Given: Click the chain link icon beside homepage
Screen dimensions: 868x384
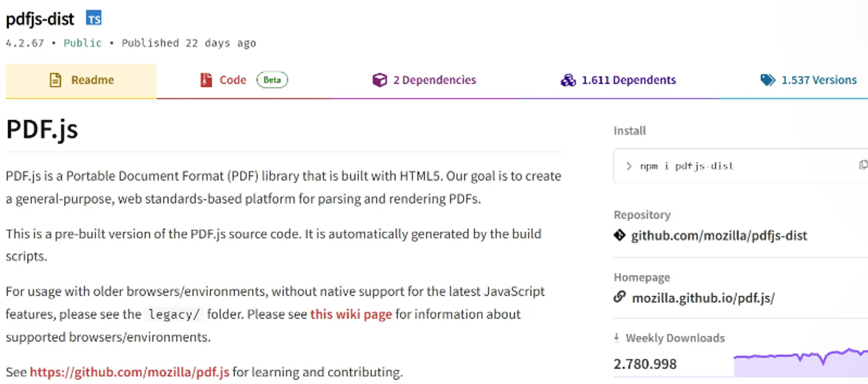Looking at the screenshot, I should pyautogui.click(x=619, y=297).
